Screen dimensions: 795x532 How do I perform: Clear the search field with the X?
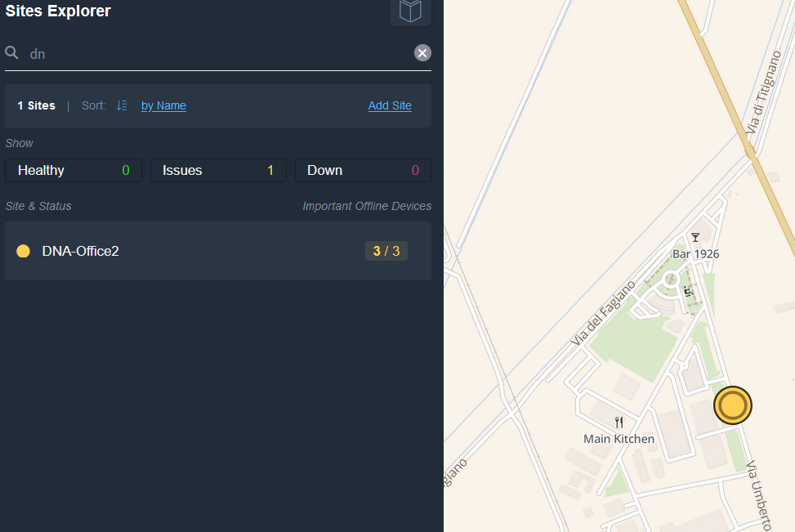[x=422, y=53]
